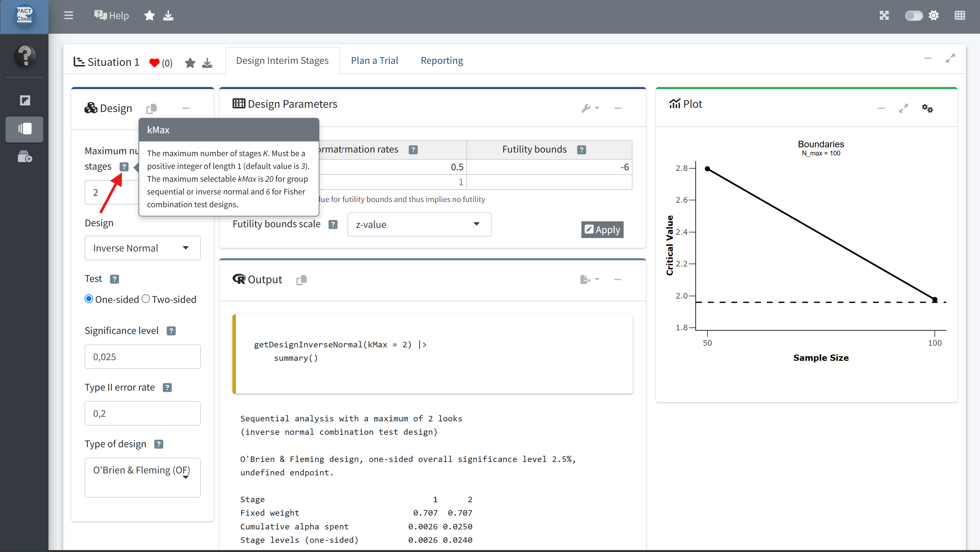Click the favorites star in top bar
This screenshot has width=980, height=552.
point(149,16)
